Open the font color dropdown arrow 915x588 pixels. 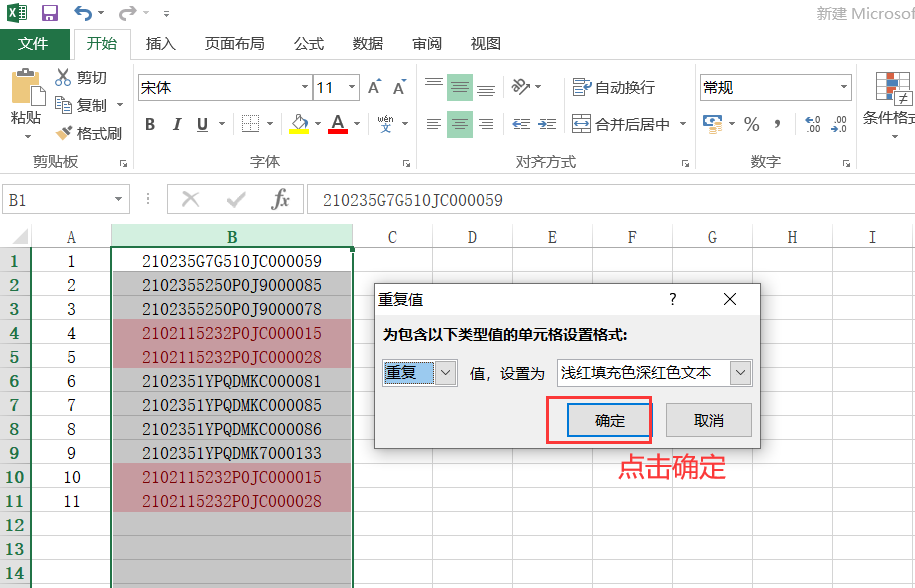pyautogui.click(x=357, y=124)
